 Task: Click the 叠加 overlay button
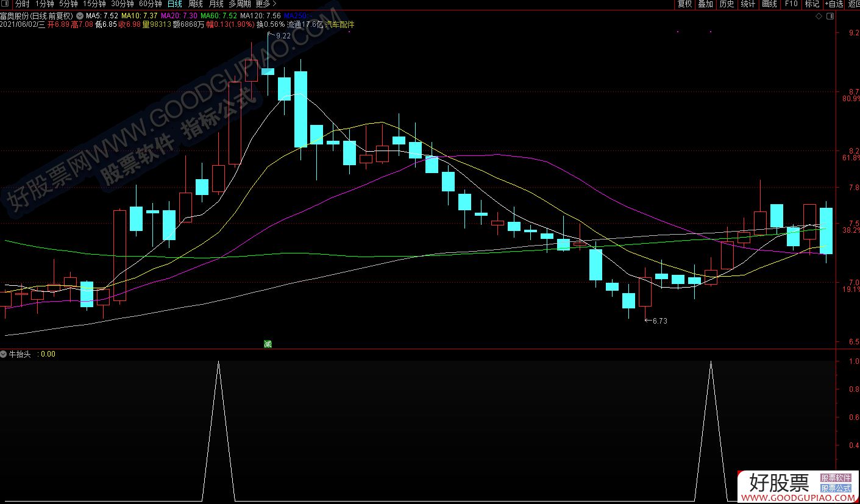coord(705,4)
